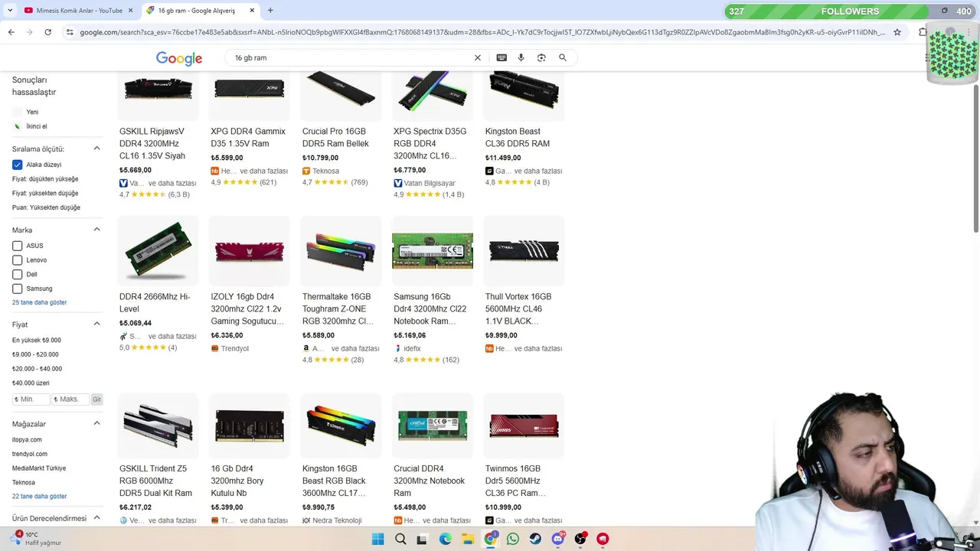Search by image with the lens icon
This screenshot has width=980, height=551.
tap(541, 57)
